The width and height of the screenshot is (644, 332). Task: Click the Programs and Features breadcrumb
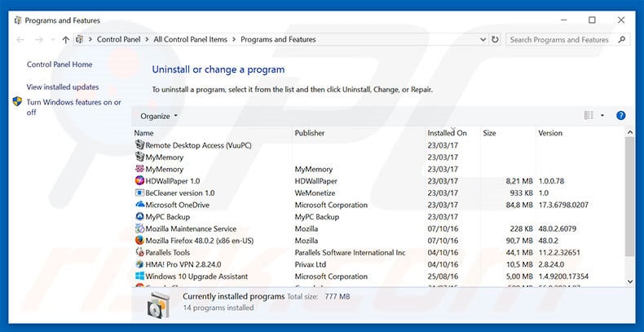tap(278, 40)
